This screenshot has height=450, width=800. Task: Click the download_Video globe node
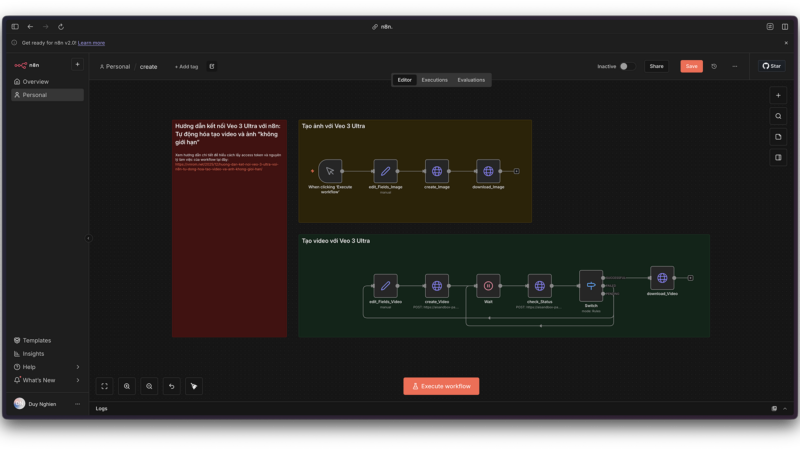click(662, 278)
